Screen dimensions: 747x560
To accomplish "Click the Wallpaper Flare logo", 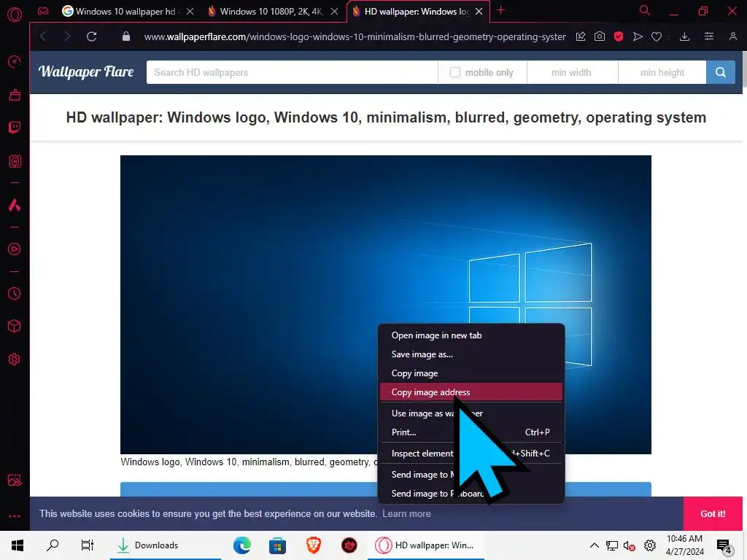I will [x=86, y=72].
